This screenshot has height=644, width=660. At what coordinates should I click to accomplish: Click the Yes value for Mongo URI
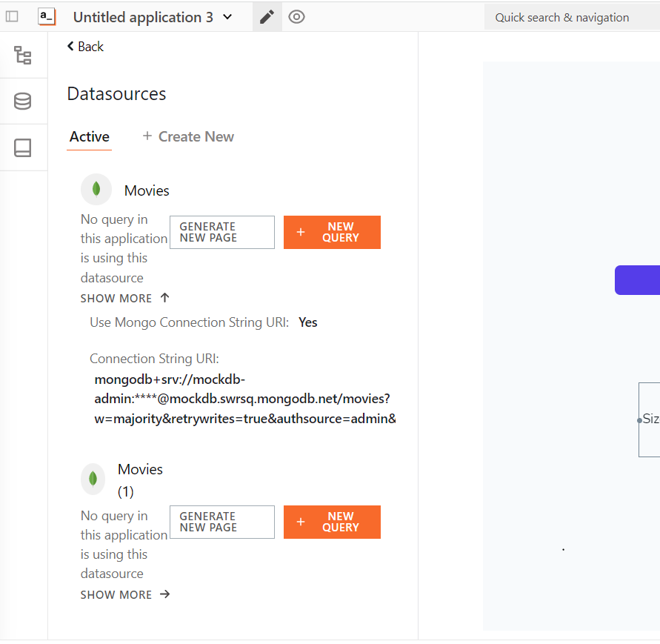(x=307, y=322)
